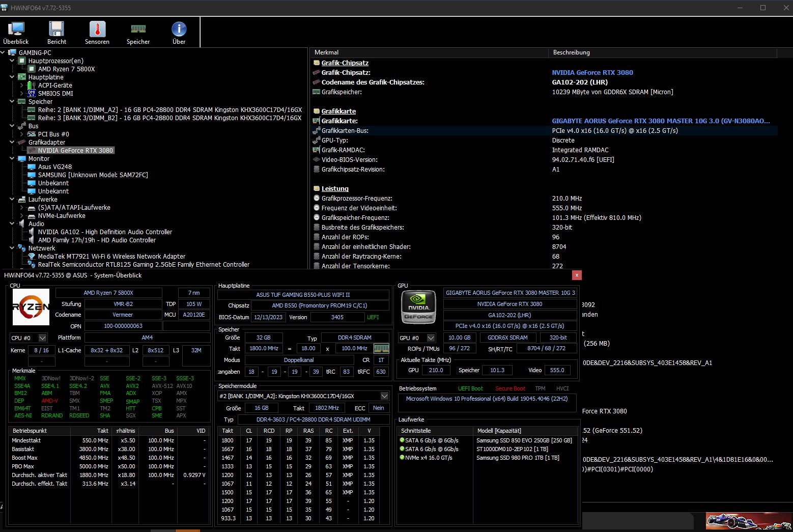
Task: Click the Bericht save icon
Action: point(56,29)
